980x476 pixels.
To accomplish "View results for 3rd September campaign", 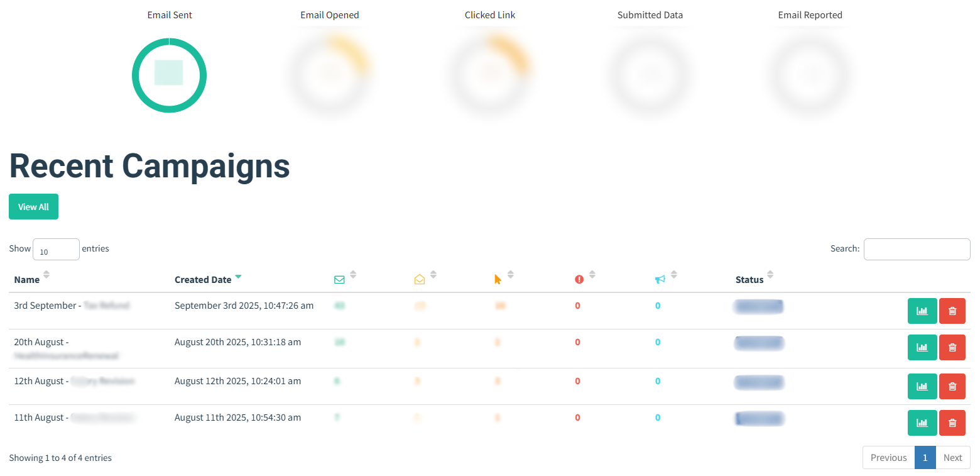I will pos(922,311).
